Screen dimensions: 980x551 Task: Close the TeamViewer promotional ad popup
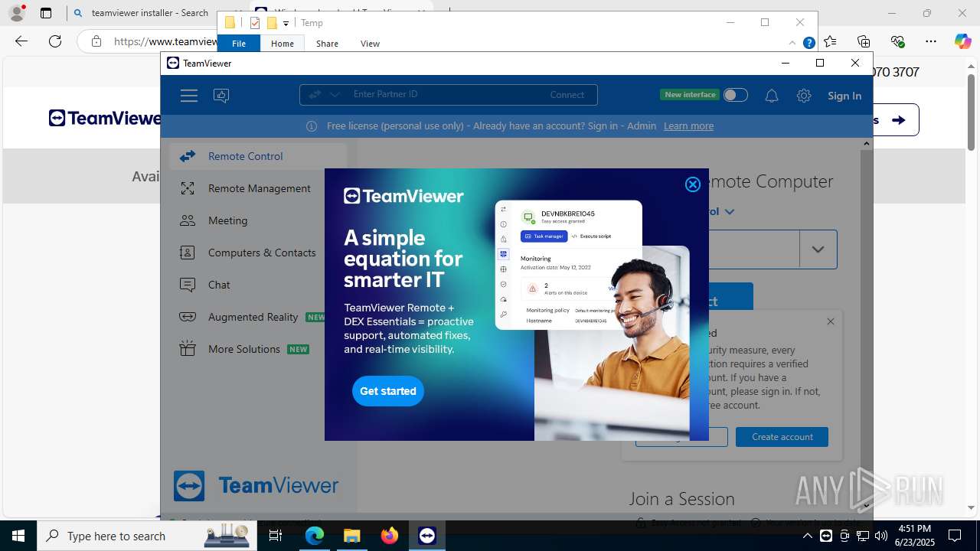pos(693,184)
